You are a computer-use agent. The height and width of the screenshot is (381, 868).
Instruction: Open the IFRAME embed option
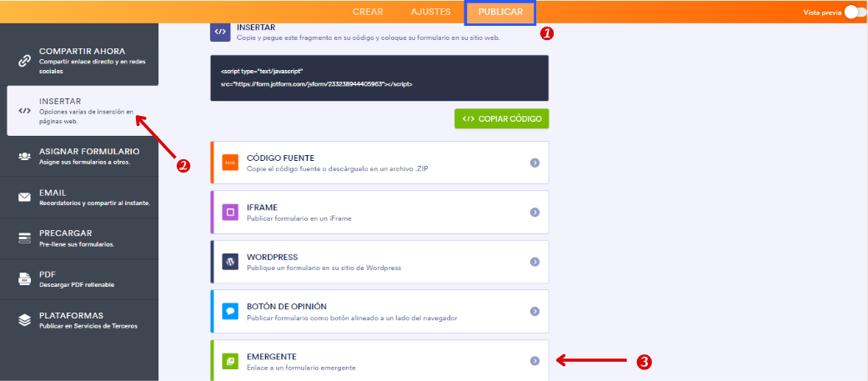379,212
